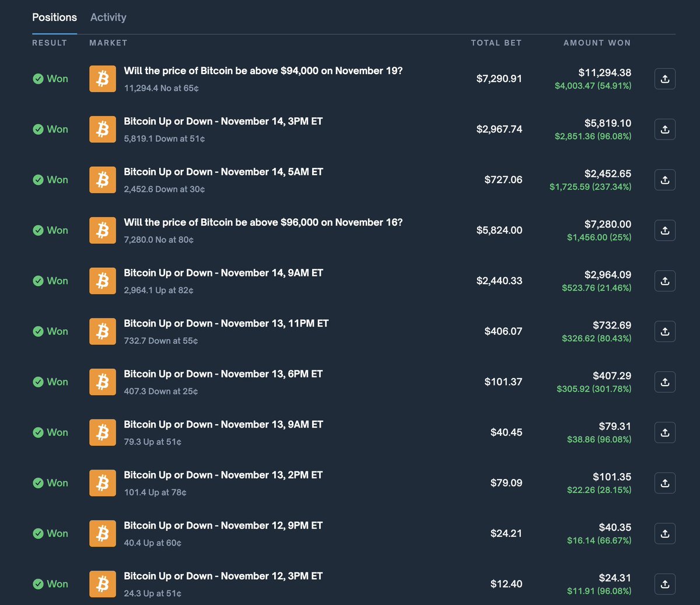The image size is (700, 605).
Task: Click total bet value $727.06
Action: [x=503, y=180]
